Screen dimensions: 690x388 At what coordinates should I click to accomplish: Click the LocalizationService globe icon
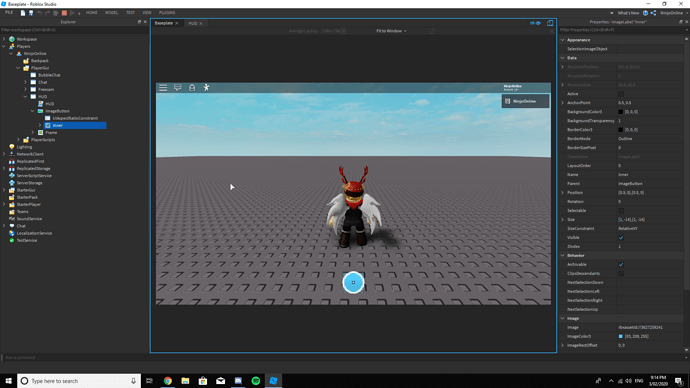coord(12,233)
